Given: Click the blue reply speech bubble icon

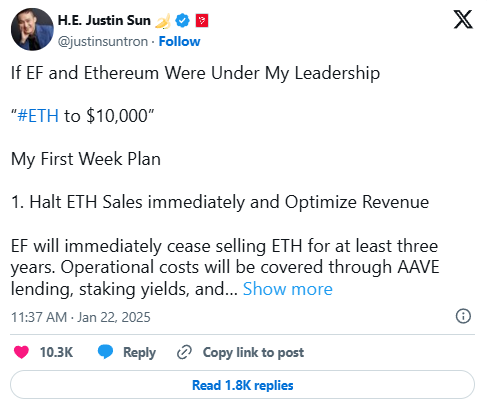Looking at the screenshot, I should tap(105, 352).
